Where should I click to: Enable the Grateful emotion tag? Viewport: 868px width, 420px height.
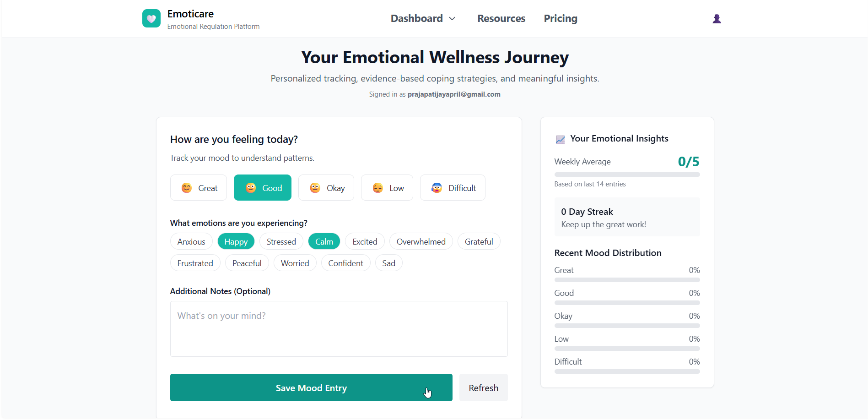pos(479,241)
